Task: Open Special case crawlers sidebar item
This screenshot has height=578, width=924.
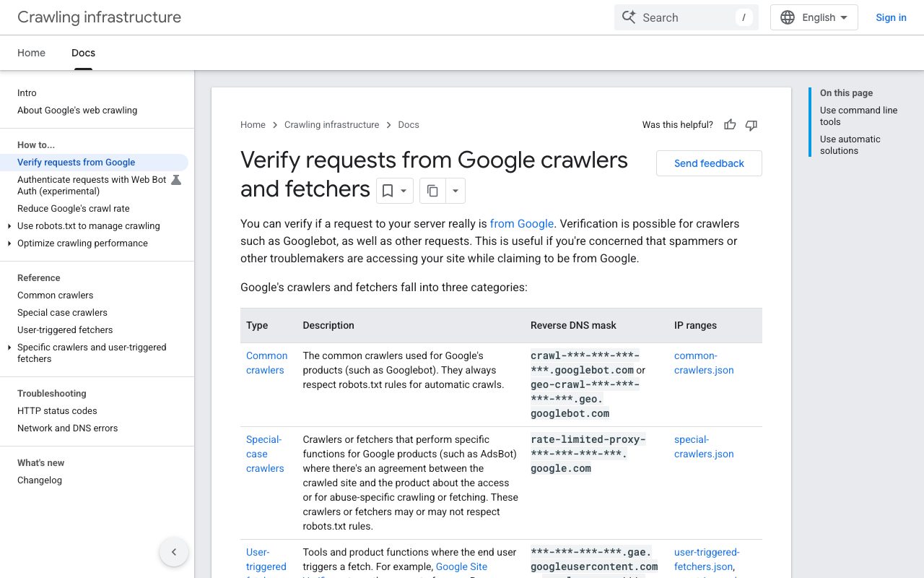Action: click(62, 313)
